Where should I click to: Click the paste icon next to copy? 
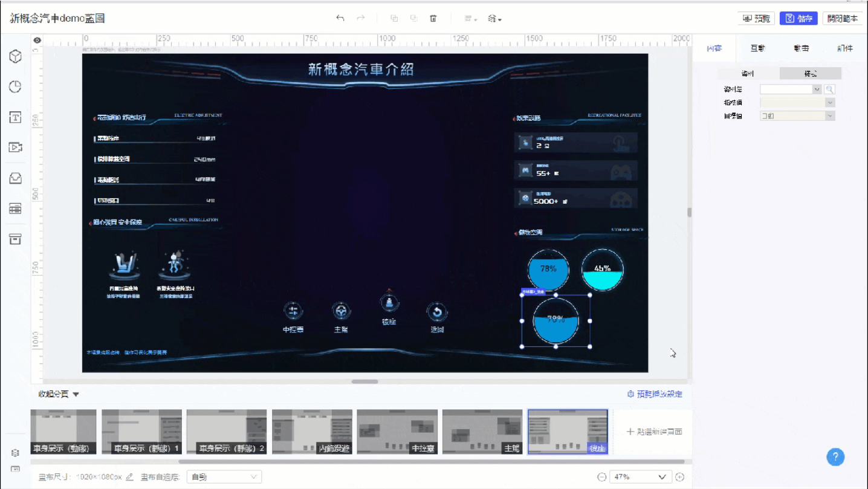click(414, 18)
